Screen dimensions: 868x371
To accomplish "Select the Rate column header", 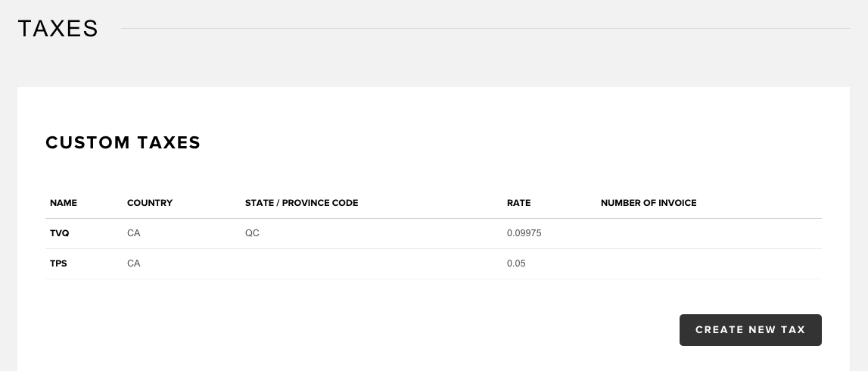I will 518,203.
